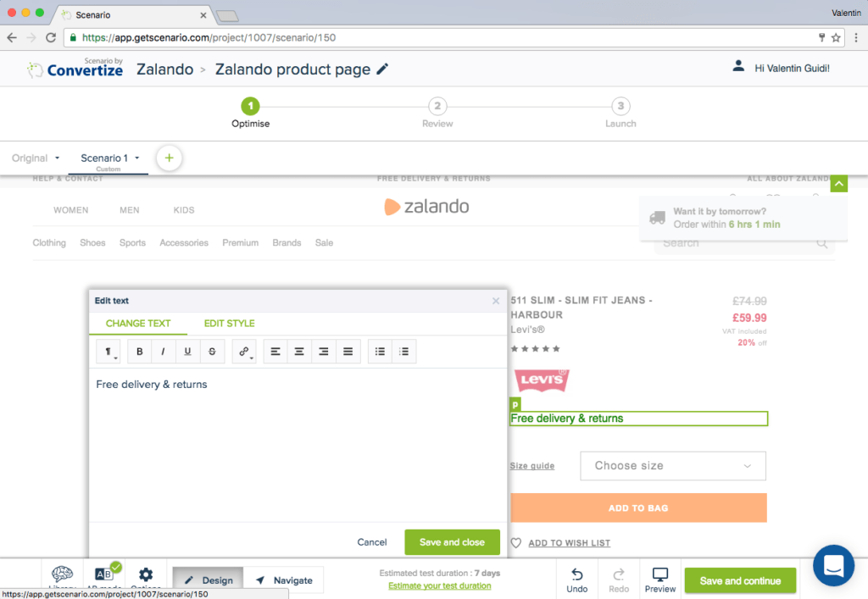The image size is (868, 599).
Task: Add a new scenario with plus button
Action: 169,158
